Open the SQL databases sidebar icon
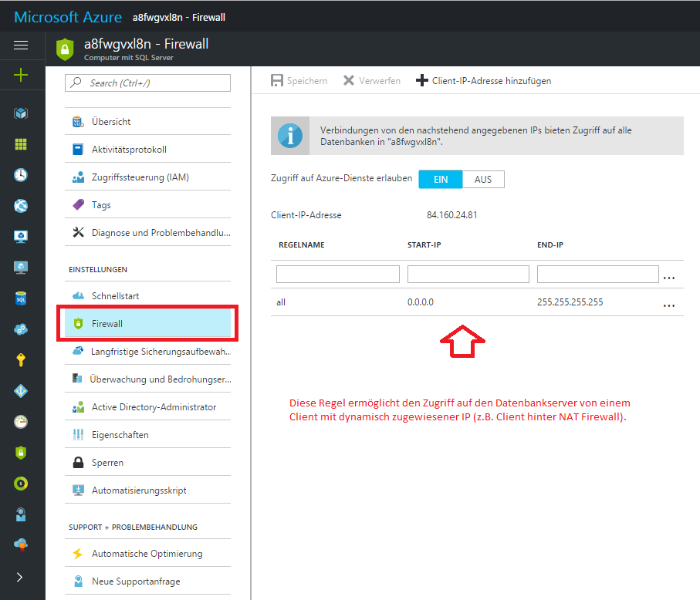Viewport: 700px width, 600px height. point(21,298)
